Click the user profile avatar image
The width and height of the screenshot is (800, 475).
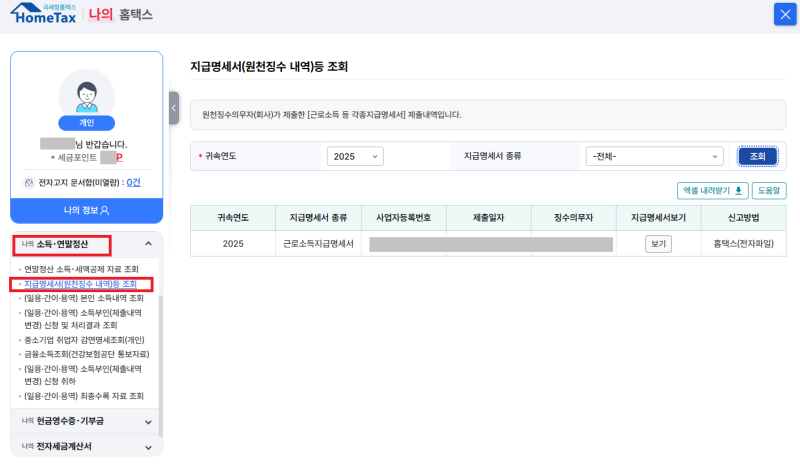coord(87,94)
